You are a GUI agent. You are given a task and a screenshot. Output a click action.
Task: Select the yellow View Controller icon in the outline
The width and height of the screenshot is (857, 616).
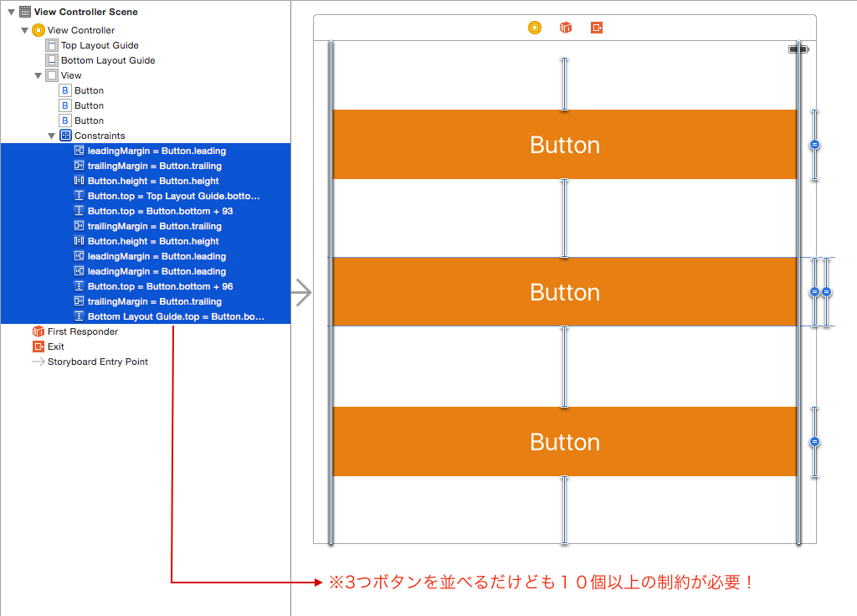click(38, 30)
